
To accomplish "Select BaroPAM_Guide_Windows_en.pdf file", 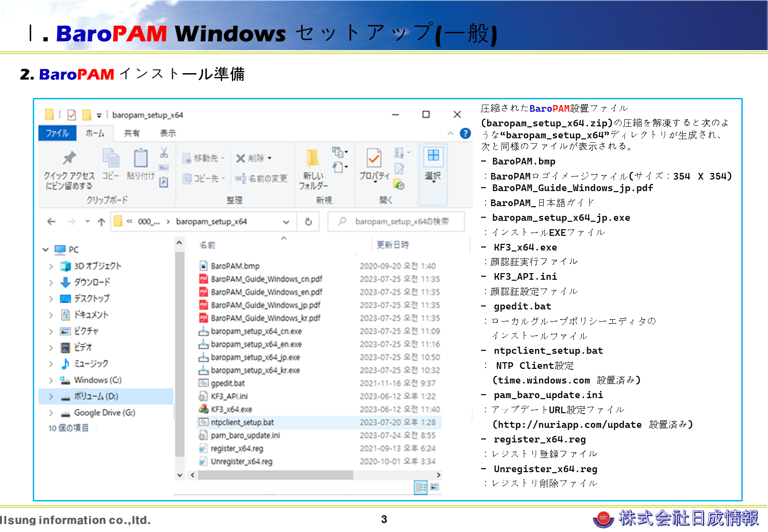I will (266, 292).
